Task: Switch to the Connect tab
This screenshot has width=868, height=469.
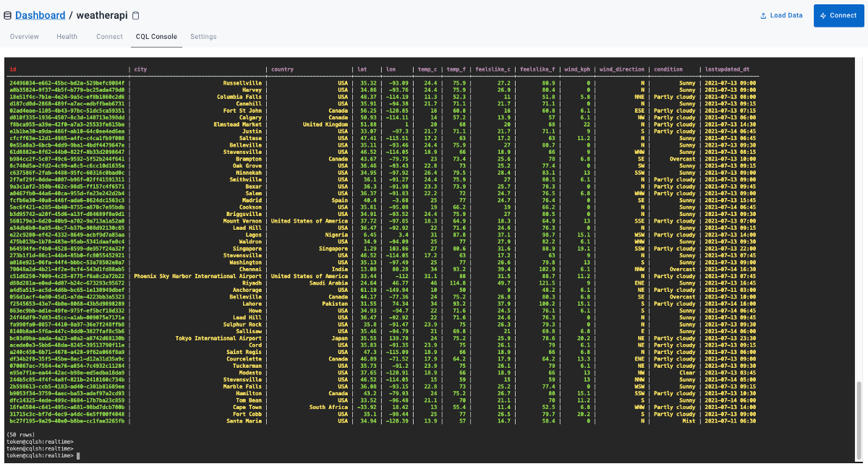Action: (109, 36)
